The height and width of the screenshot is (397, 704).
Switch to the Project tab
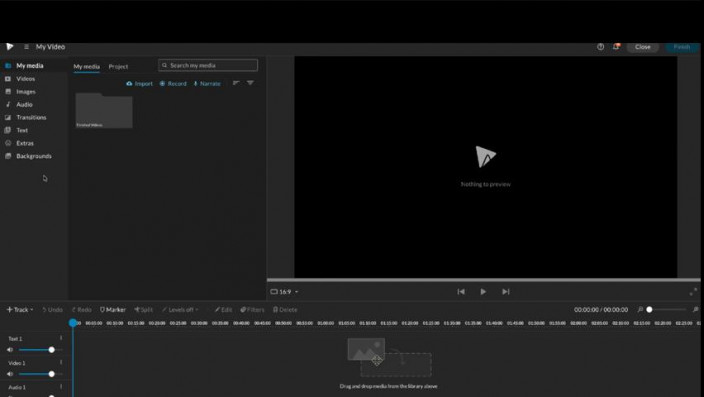[118, 66]
